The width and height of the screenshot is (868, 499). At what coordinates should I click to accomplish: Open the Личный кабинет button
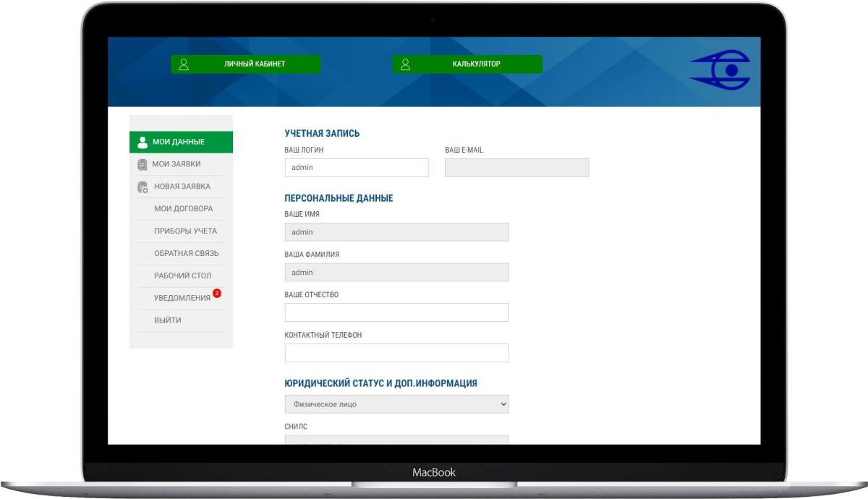(246, 64)
